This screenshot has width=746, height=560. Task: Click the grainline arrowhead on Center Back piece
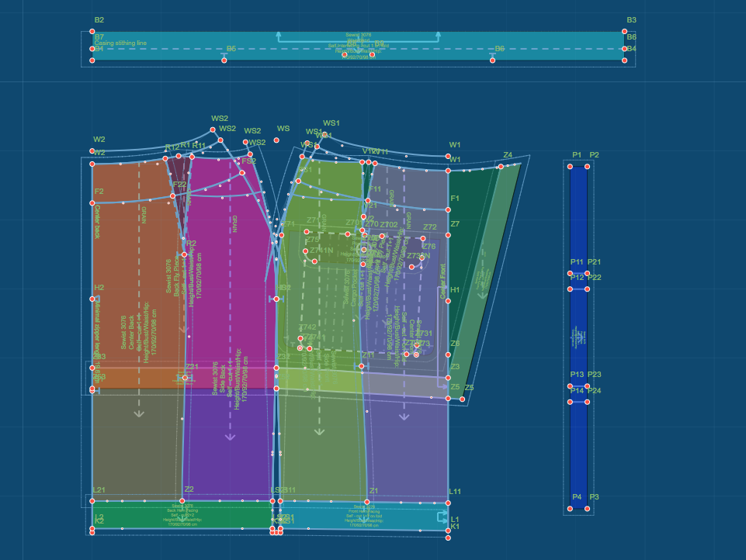coord(139,413)
